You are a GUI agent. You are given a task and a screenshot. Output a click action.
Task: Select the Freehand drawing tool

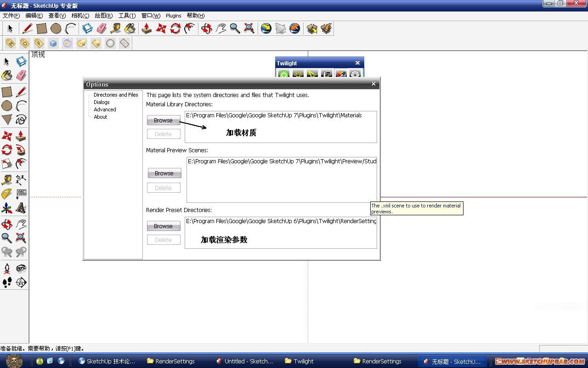point(21,120)
